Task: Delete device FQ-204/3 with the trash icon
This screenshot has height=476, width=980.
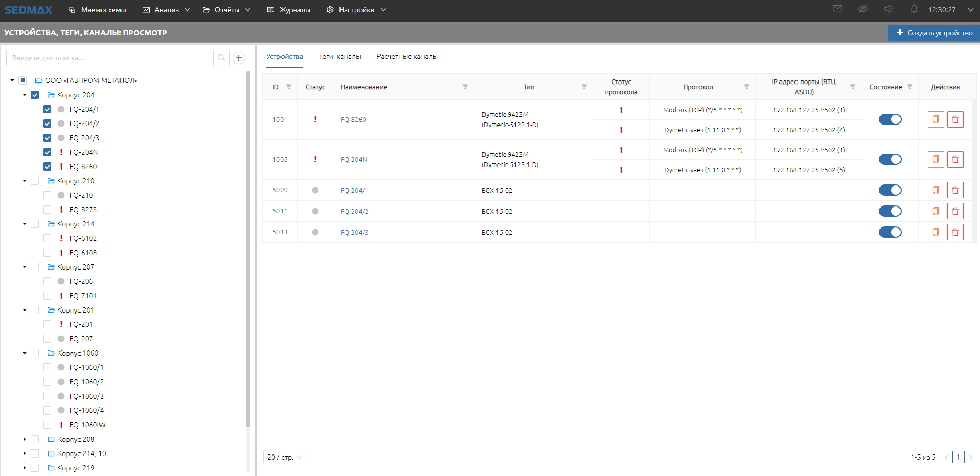Action: [955, 232]
